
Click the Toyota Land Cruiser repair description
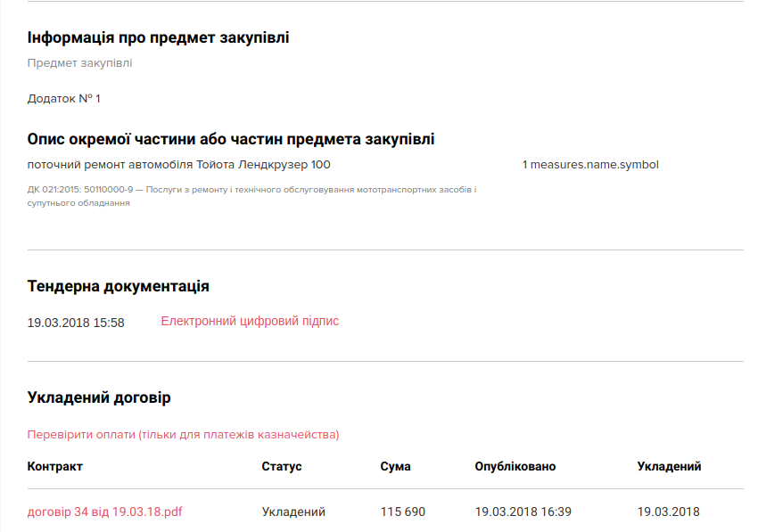click(178, 165)
